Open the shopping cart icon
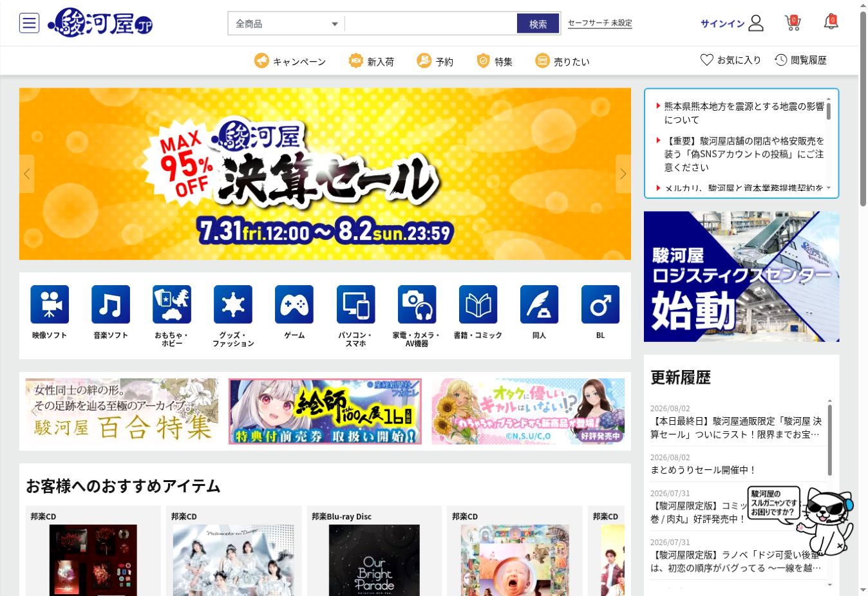 793,23
